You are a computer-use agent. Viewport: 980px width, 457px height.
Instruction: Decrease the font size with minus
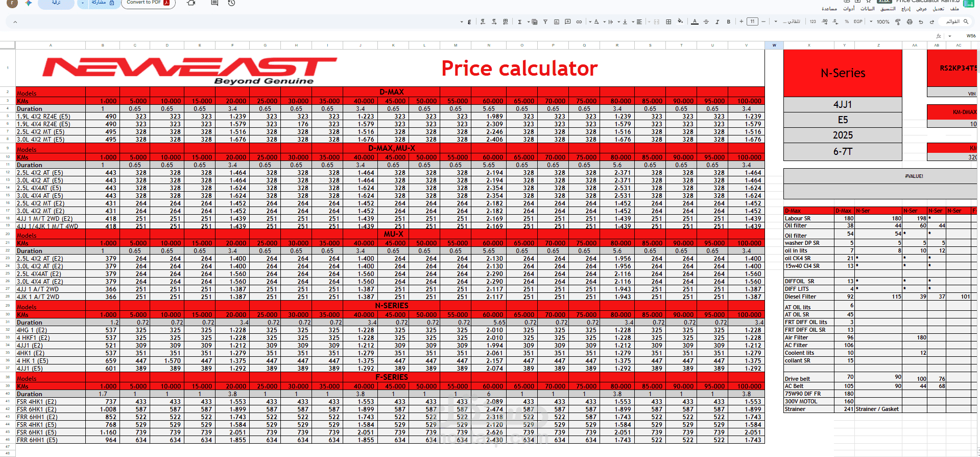tap(763, 22)
